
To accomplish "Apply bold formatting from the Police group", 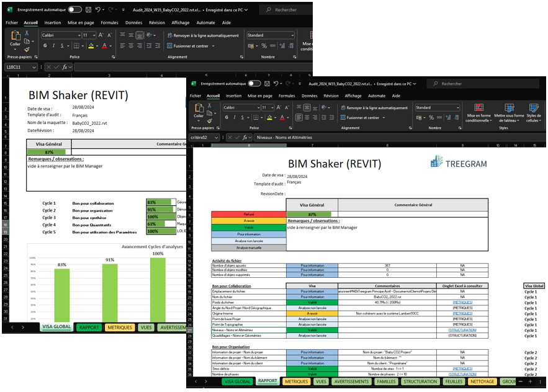I will (227, 117).
